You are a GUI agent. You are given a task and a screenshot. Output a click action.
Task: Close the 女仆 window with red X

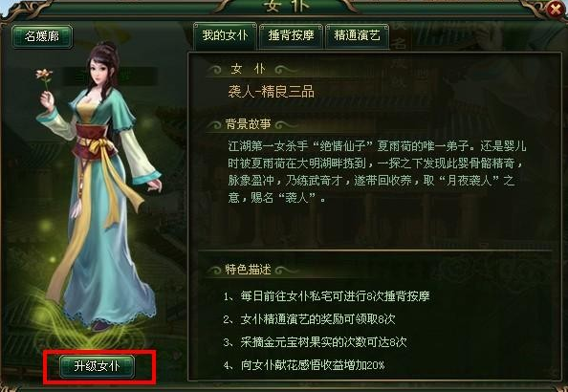(x=556, y=10)
